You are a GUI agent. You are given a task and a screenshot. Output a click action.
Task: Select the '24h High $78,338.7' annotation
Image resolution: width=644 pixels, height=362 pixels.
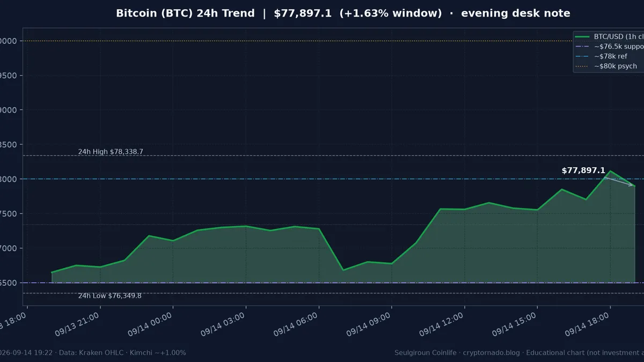point(111,152)
